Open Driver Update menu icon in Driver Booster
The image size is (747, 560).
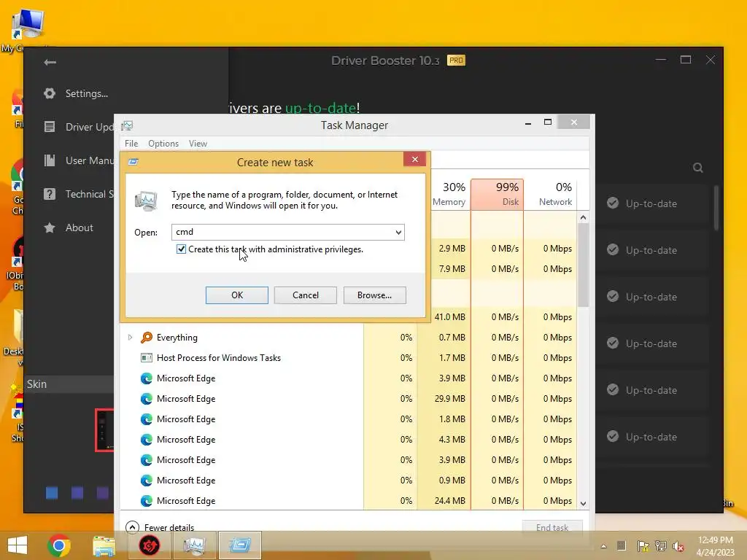click(50, 127)
